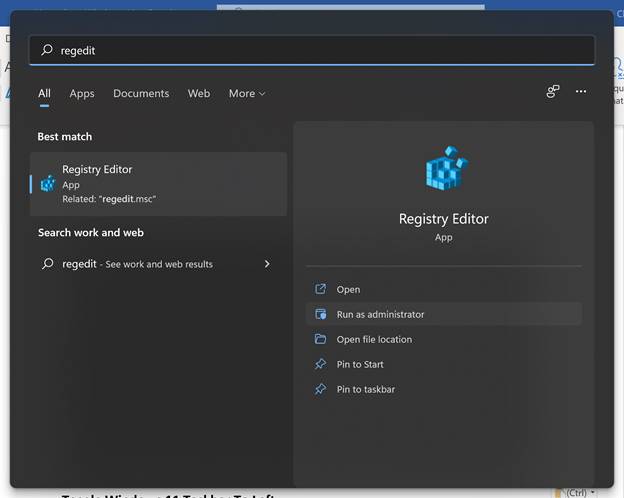This screenshot has height=498, width=624.
Task: Expand the regedit web result chevron
Action: pos(267,264)
